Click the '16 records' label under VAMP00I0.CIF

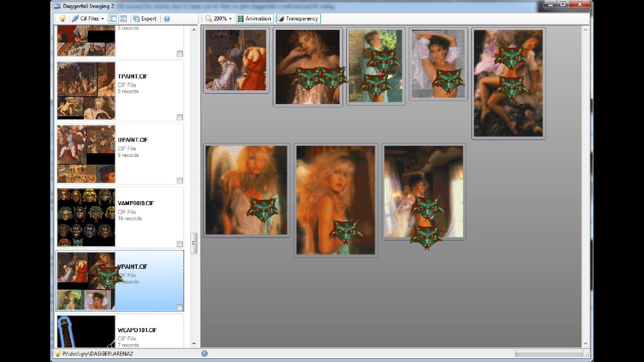pos(129,219)
